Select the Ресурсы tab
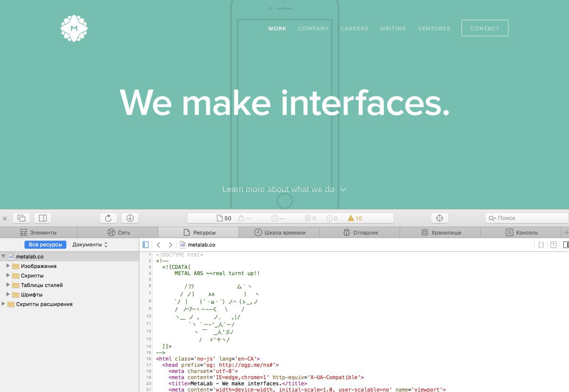 pos(199,232)
